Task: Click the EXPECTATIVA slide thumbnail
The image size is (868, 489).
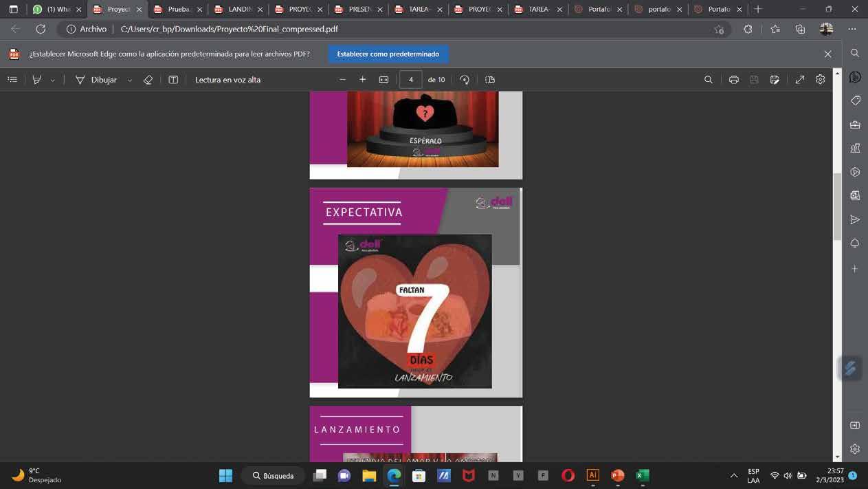Action: pos(416,292)
